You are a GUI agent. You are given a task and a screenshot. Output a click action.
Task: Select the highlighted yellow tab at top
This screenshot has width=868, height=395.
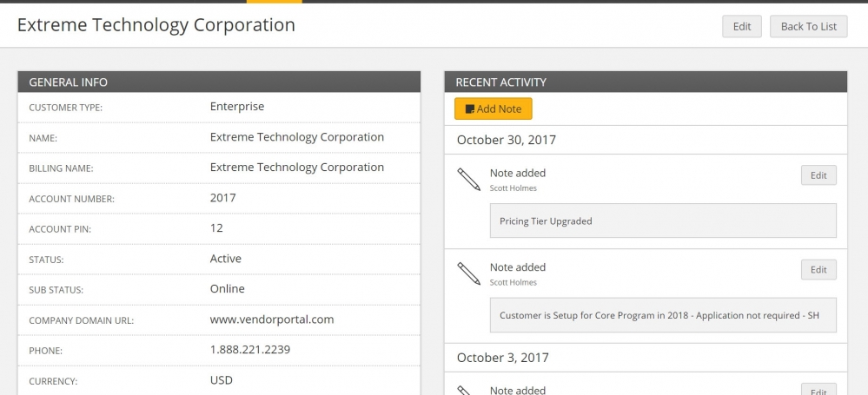pos(275,2)
